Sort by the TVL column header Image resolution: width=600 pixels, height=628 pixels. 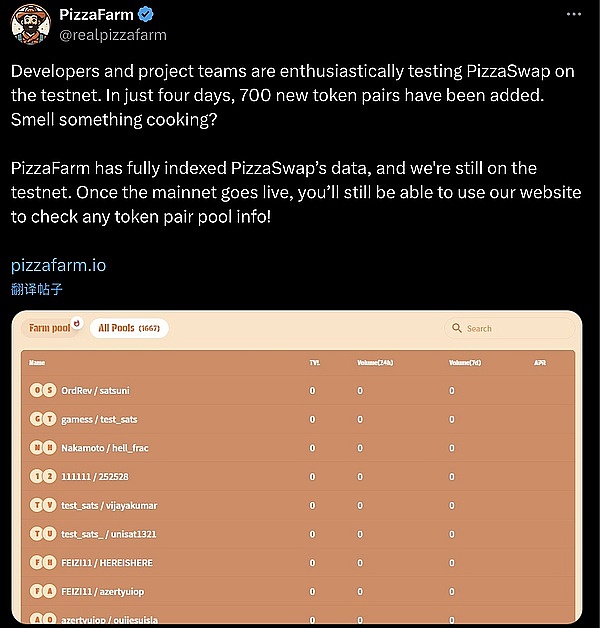[x=315, y=362]
